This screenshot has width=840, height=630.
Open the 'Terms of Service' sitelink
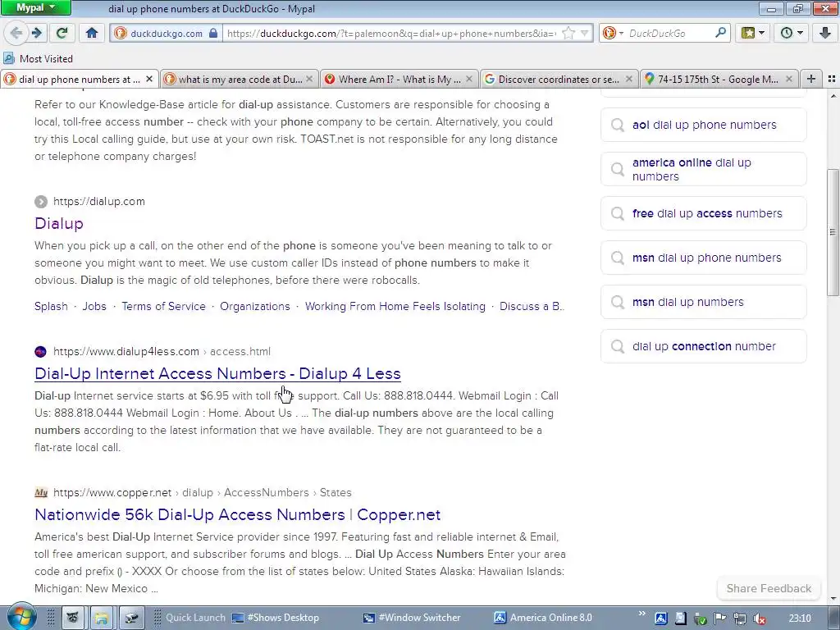pyautogui.click(x=163, y=307)
